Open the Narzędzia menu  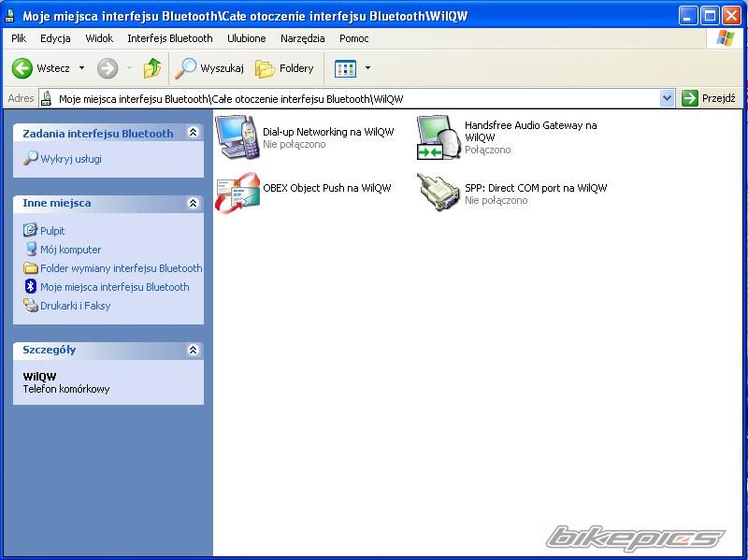click(x=302, y=38)
